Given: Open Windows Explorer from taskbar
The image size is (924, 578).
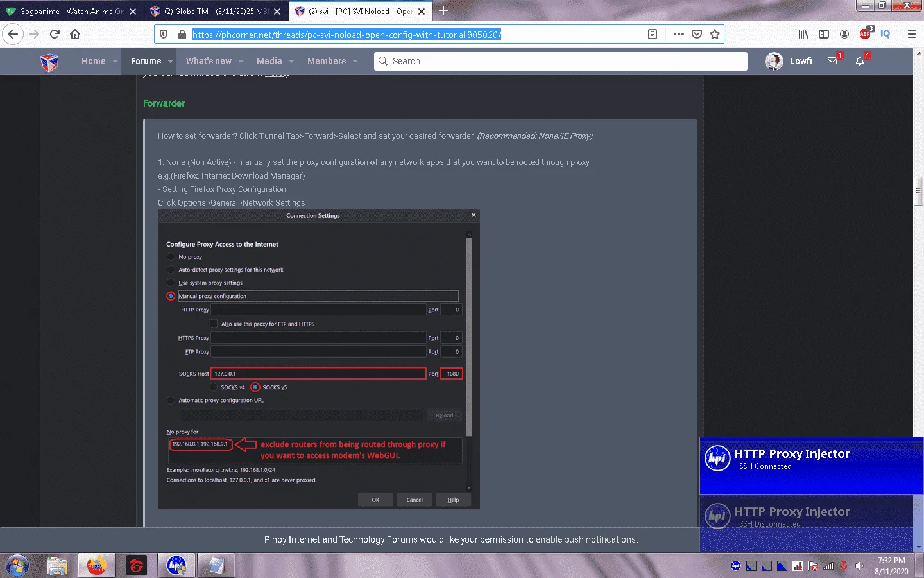Looking at the screenshot, I should 57,565.
